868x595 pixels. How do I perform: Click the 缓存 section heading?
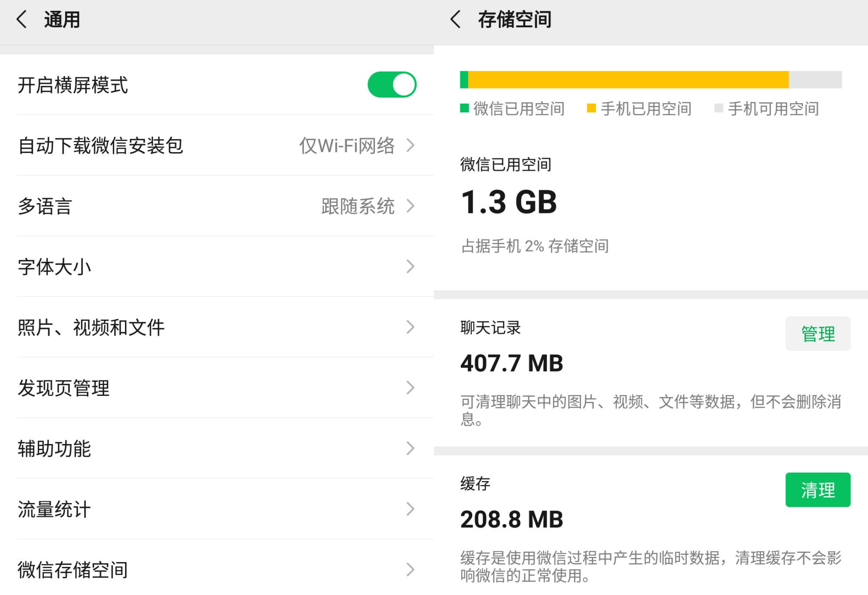(x=475, y=484)
